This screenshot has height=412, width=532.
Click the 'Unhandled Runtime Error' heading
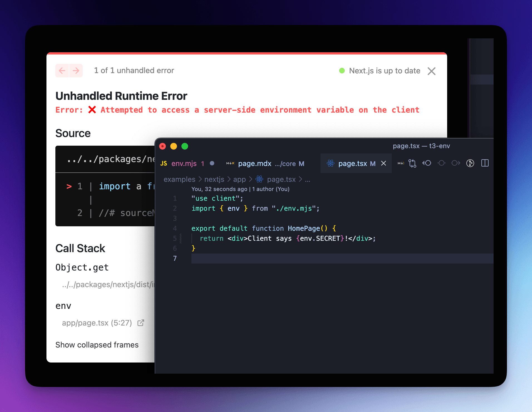point(121,96)
